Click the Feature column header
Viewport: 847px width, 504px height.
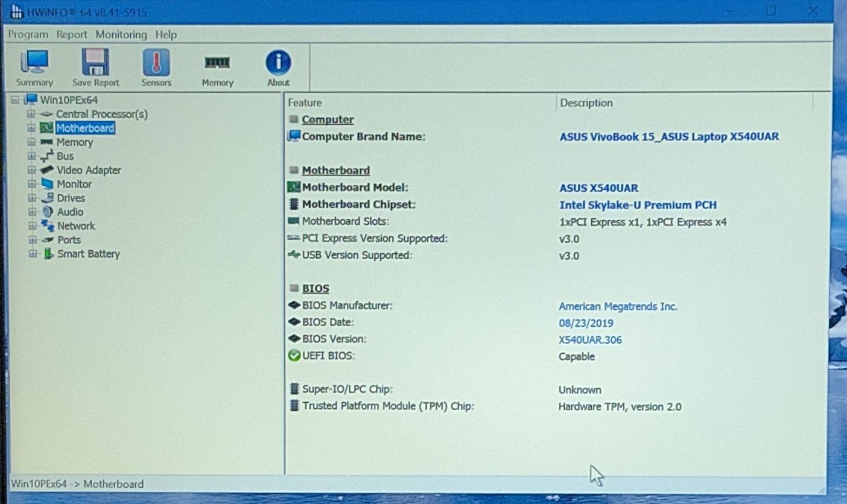coord(421,103)
